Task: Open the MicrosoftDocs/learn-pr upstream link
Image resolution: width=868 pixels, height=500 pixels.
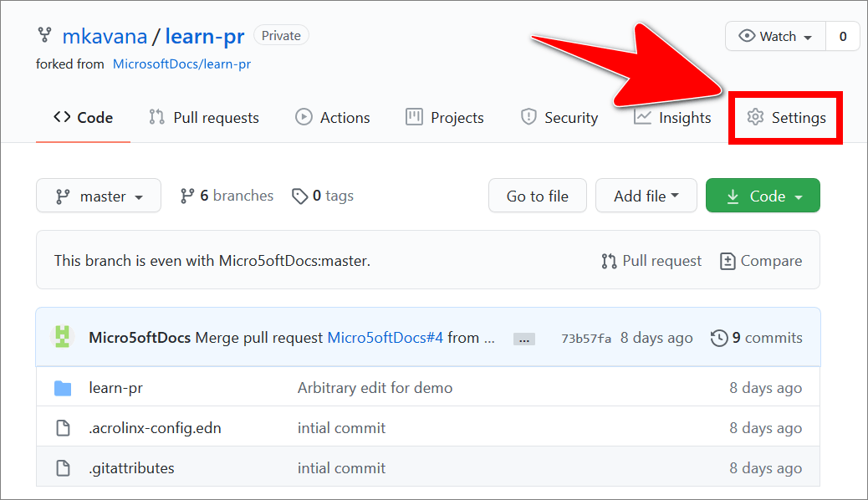Action: 181,64
